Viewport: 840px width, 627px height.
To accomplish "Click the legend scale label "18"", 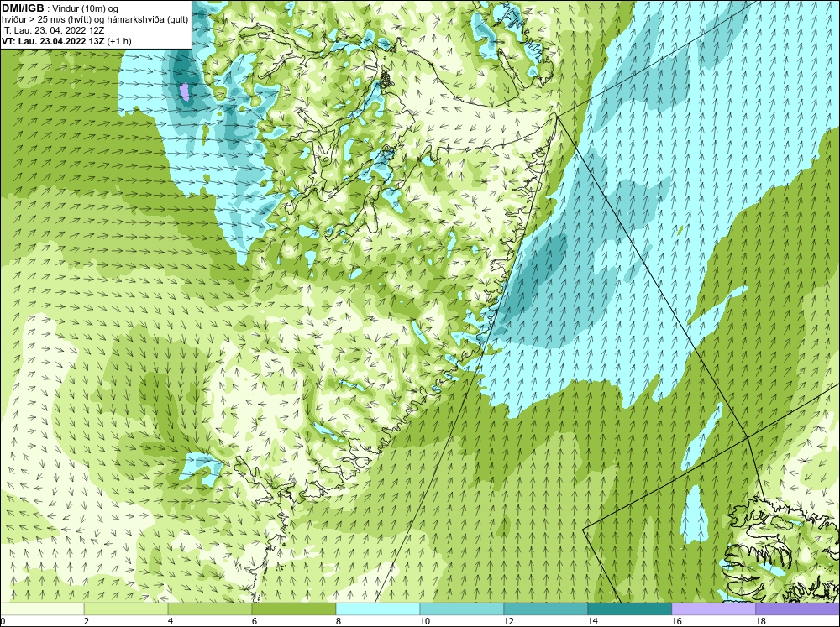I will point(760,621).
